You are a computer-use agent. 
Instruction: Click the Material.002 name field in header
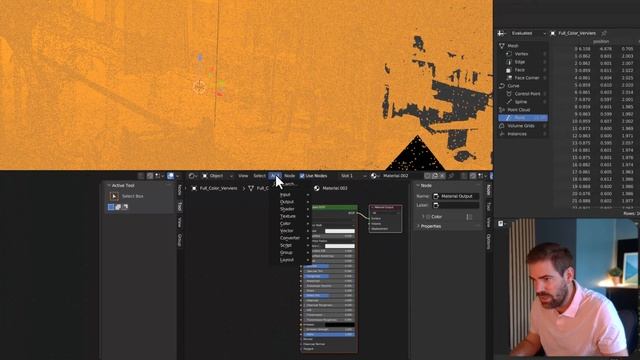[395, 176]
